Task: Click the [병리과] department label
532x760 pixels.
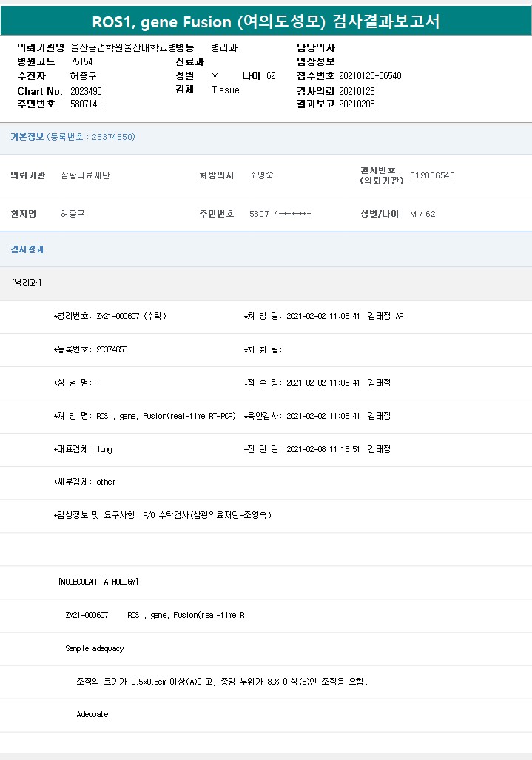Action: [x=27, y=283]
